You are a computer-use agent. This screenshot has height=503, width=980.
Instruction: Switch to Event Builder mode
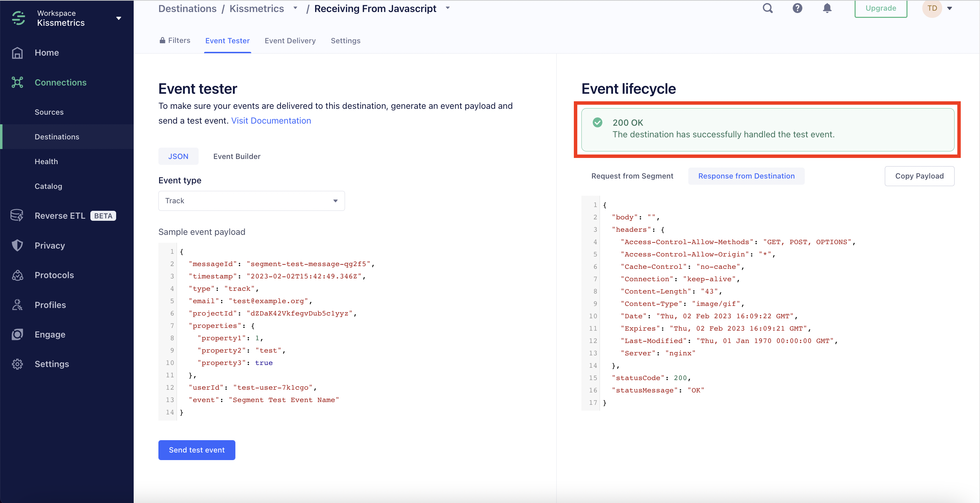[237, 156]
